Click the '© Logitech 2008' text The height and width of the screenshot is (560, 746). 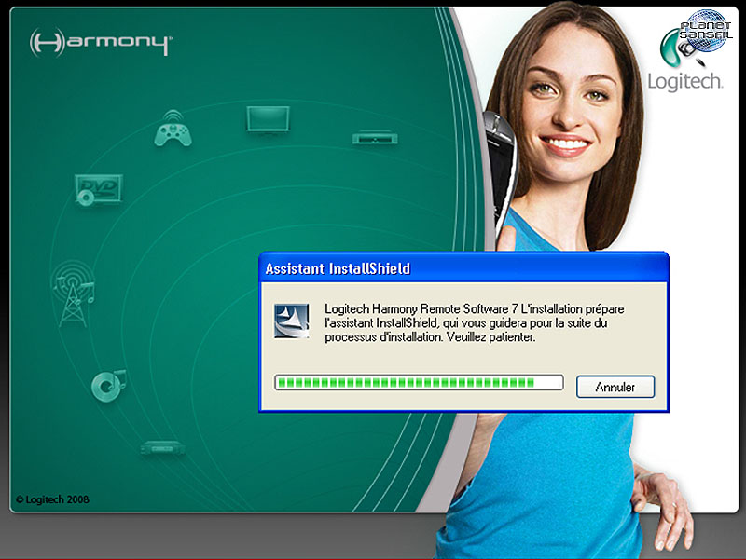point(52,499)
